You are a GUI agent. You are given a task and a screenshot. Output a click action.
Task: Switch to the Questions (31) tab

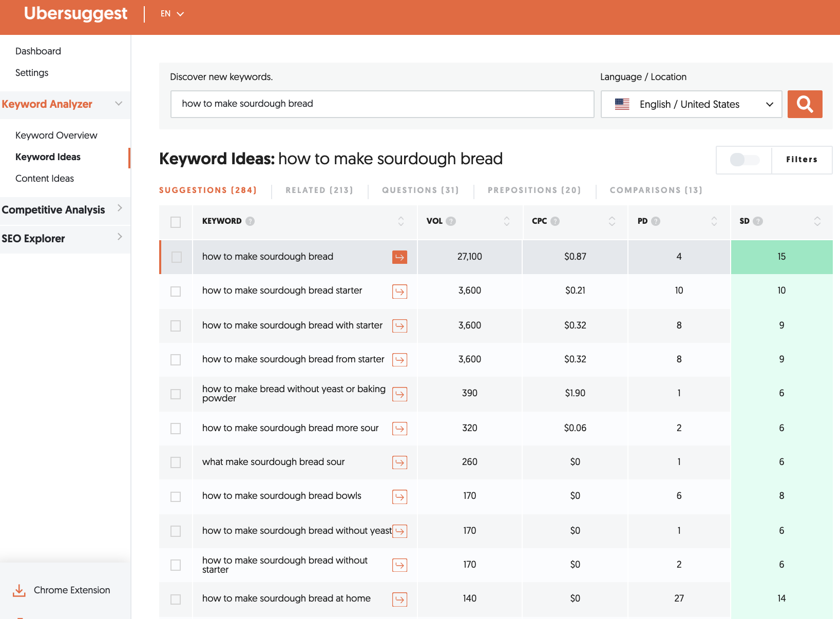coord(421,190)
